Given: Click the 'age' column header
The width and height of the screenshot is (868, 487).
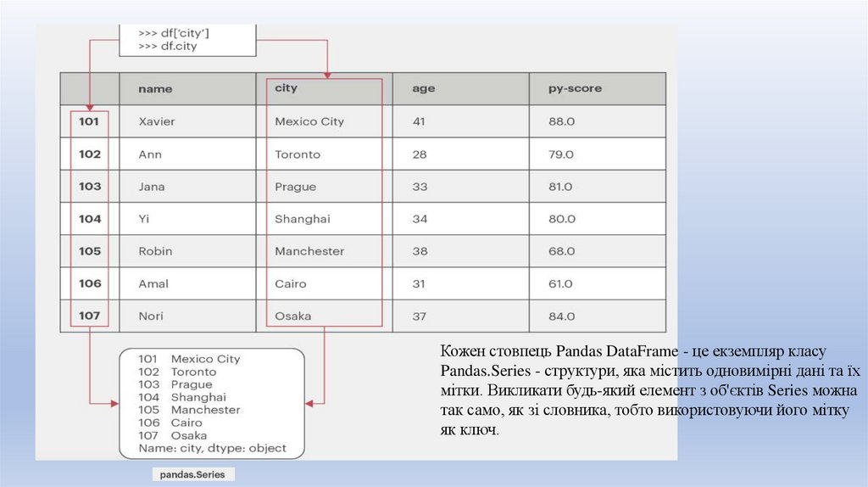Looking at the screenshot, I should [x=424, y=88].
